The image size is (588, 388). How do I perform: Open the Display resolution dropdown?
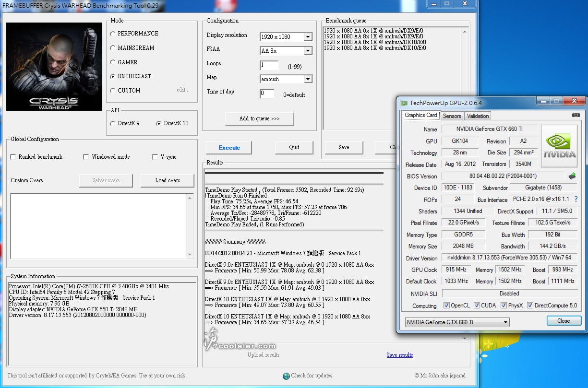pos(286,37)
